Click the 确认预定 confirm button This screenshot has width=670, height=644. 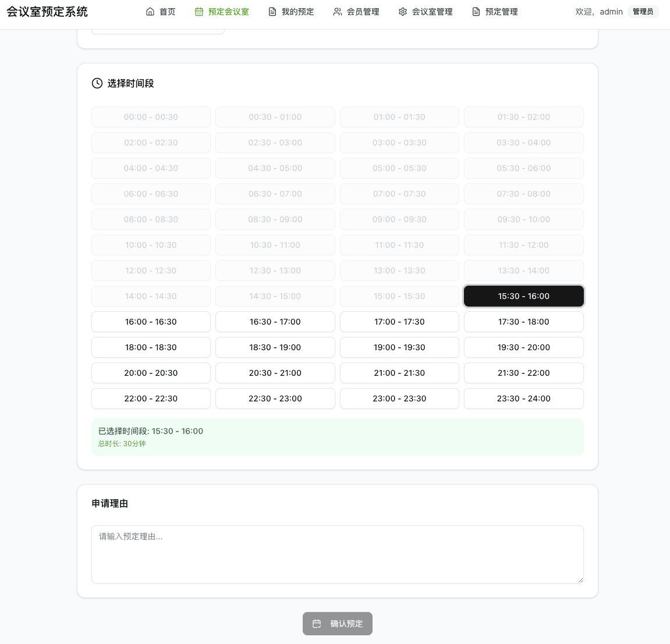[338, 623]
